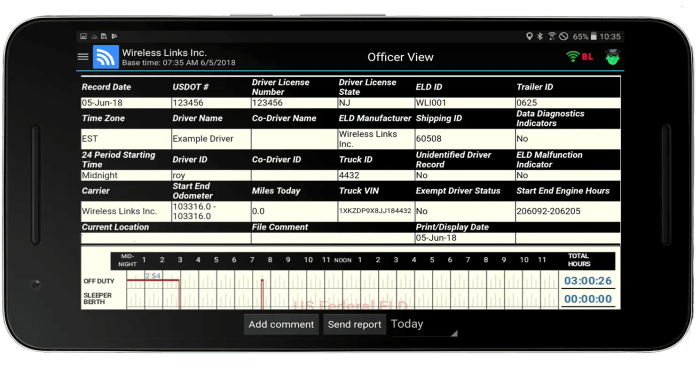Screen dimensions: 700x382
Task: Tap the Sleeper Berth total 00:00:00
Action: pos(588,299)
